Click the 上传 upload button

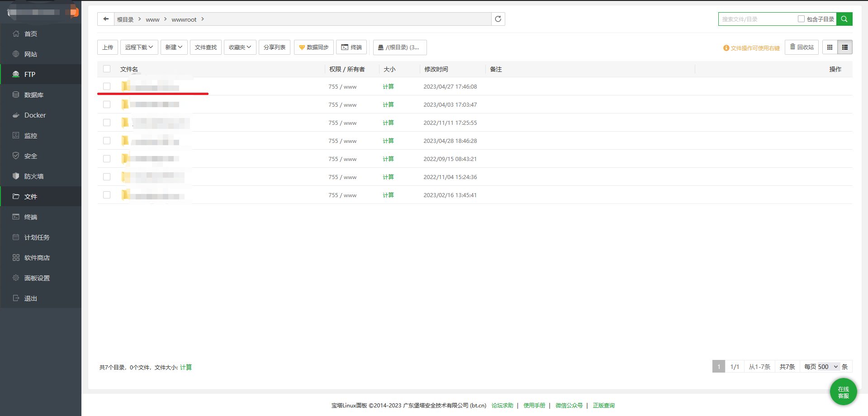pyautogui.click(x=108, y=47)
